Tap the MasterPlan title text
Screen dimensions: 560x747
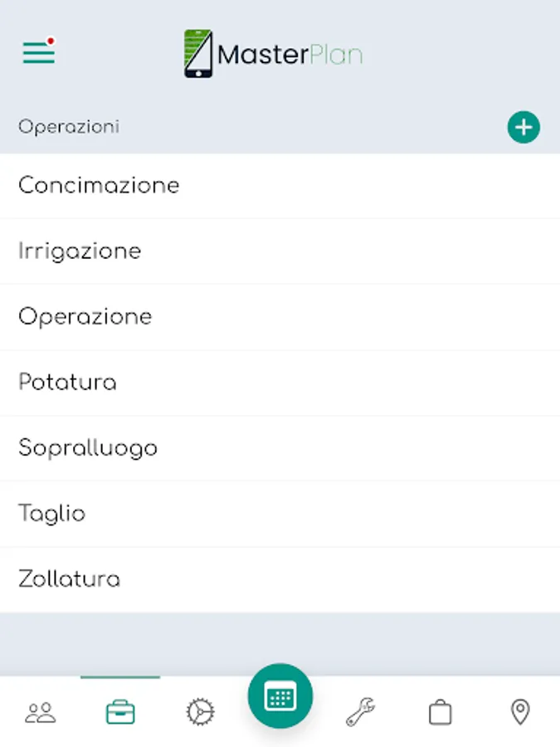tap(290, 56)
